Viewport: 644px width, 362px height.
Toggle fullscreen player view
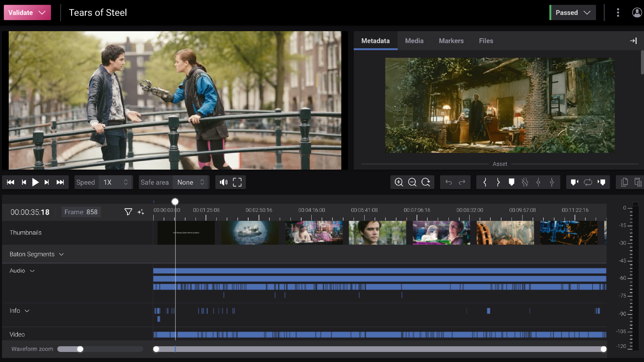[x=237, y=182]
